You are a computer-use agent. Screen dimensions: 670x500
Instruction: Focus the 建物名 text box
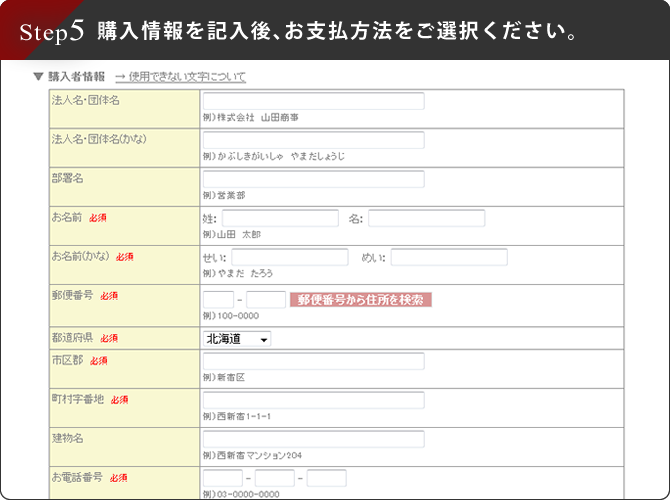[313, 439]
